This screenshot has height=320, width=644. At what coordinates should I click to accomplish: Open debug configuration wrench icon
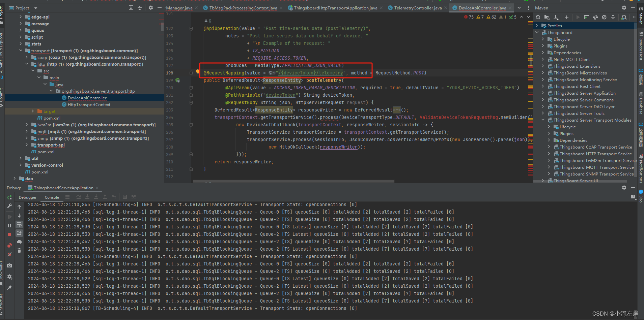coord(9,206)
